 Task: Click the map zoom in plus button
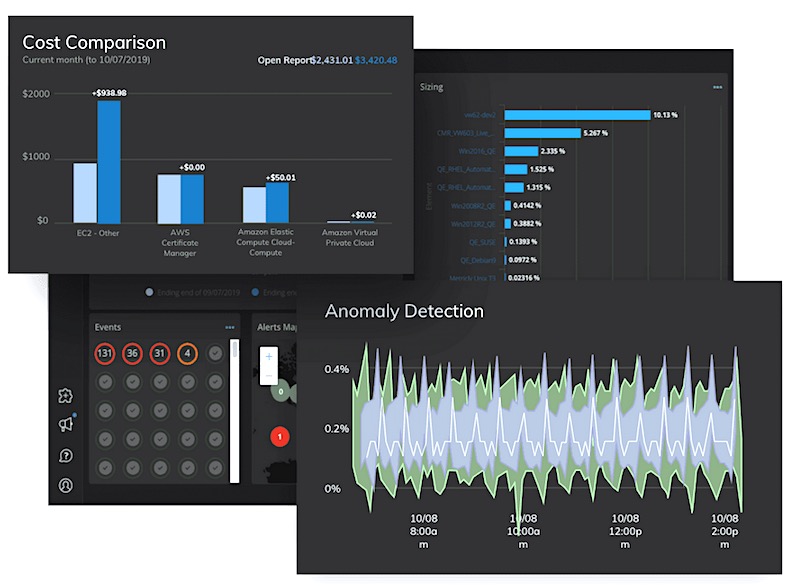click(268, 356)
